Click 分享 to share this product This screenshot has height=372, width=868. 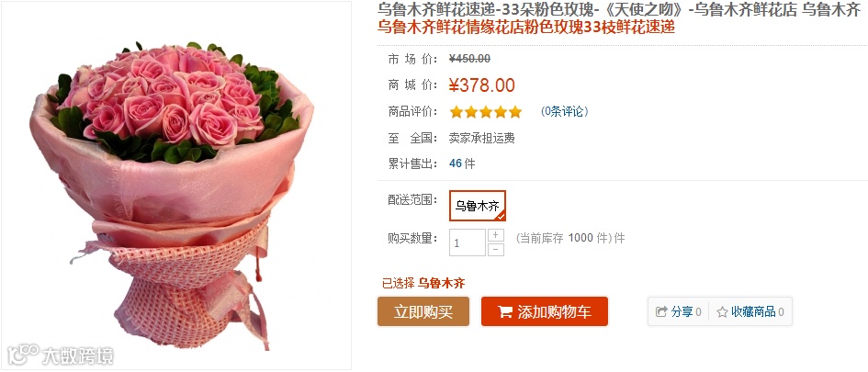(682, 311)
